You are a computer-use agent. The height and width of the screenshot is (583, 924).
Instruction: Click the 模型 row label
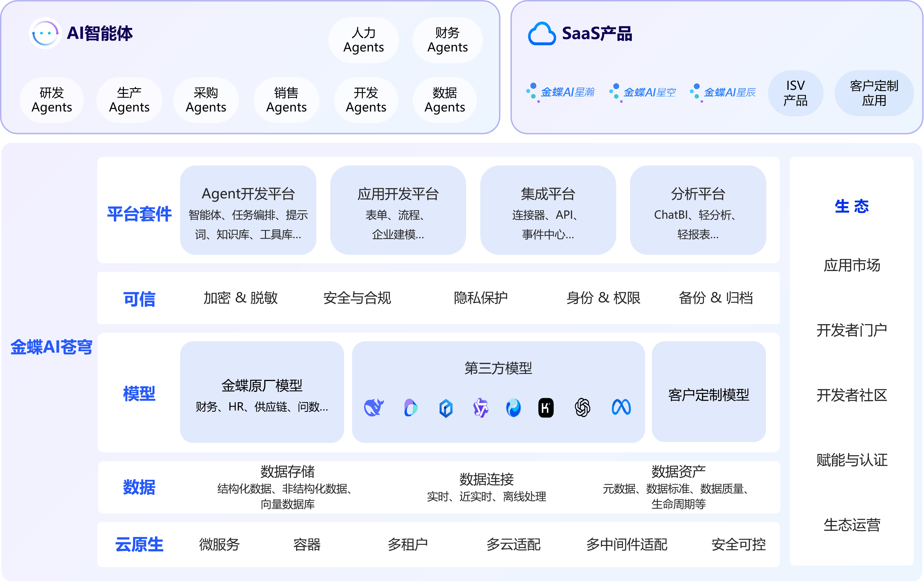pyautogui.click(x=139, y=393)
